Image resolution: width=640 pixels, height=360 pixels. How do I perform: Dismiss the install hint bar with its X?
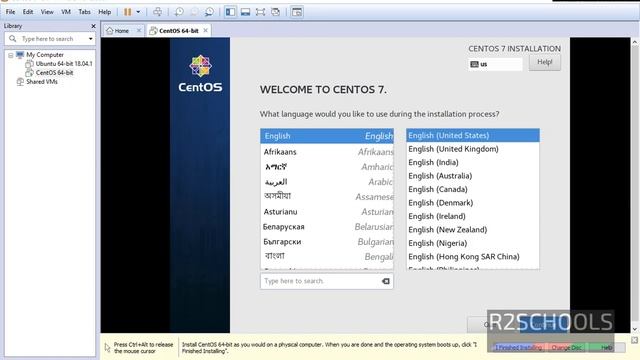point(634,340)
